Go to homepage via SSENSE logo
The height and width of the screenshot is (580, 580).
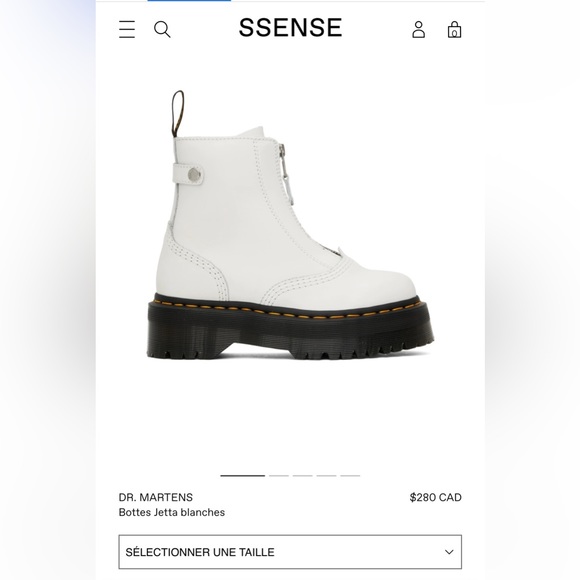(x=290, y=28)
